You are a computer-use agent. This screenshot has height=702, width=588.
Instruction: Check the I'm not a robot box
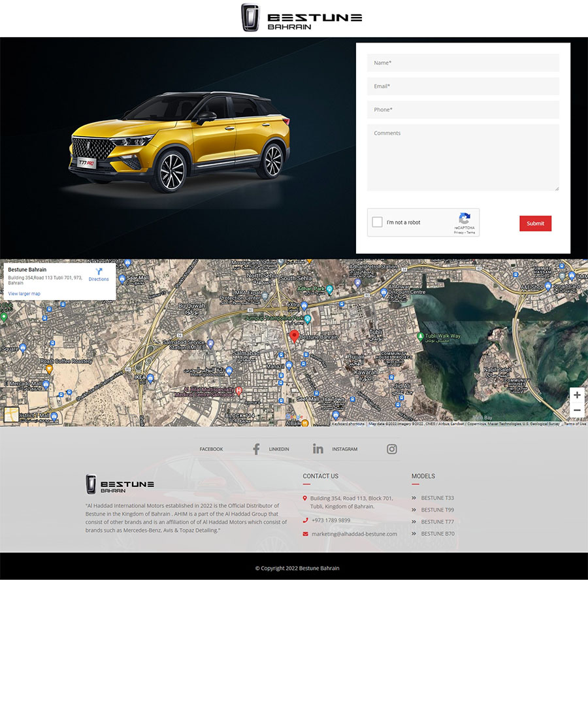point(377,222)
